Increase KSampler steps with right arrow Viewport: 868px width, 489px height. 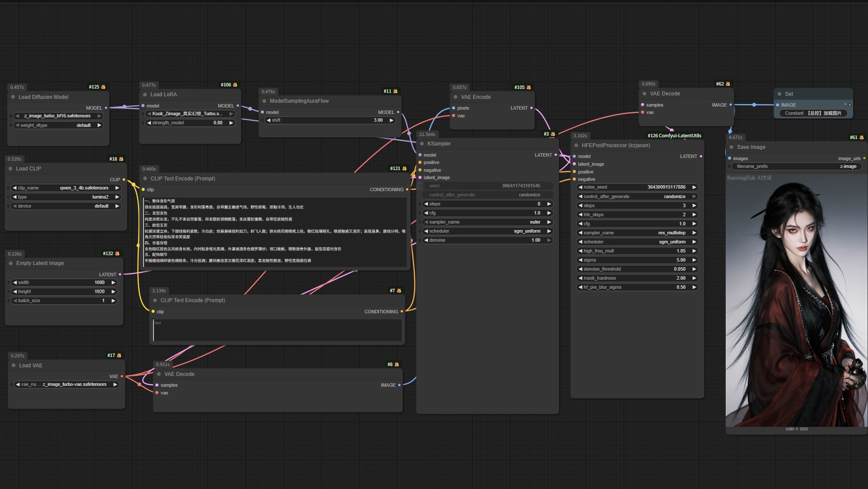pos(549,204)
